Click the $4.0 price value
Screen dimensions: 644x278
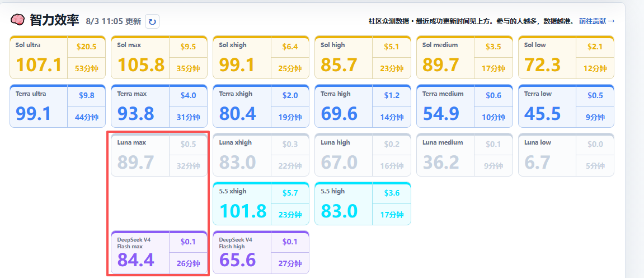click(x=188, y=95)
